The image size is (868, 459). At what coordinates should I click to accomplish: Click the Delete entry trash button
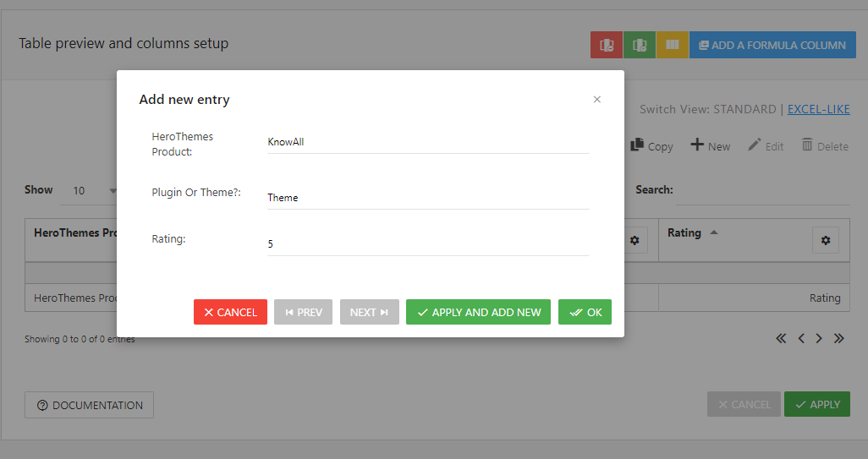coord(825,146)
